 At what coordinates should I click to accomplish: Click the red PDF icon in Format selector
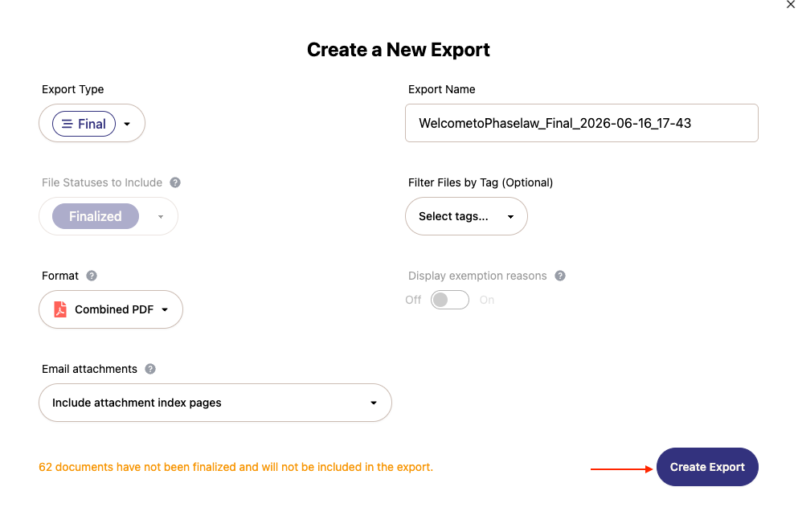[60, 309]
